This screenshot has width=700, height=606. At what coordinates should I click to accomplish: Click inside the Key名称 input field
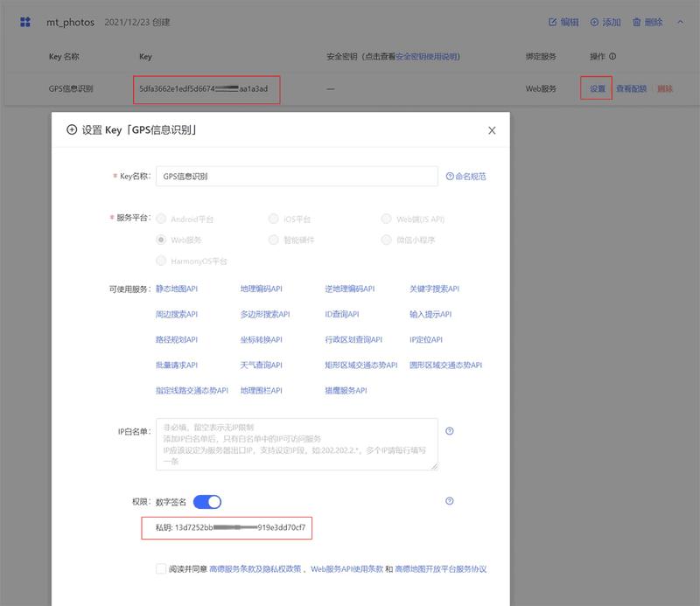click(297, 176)
